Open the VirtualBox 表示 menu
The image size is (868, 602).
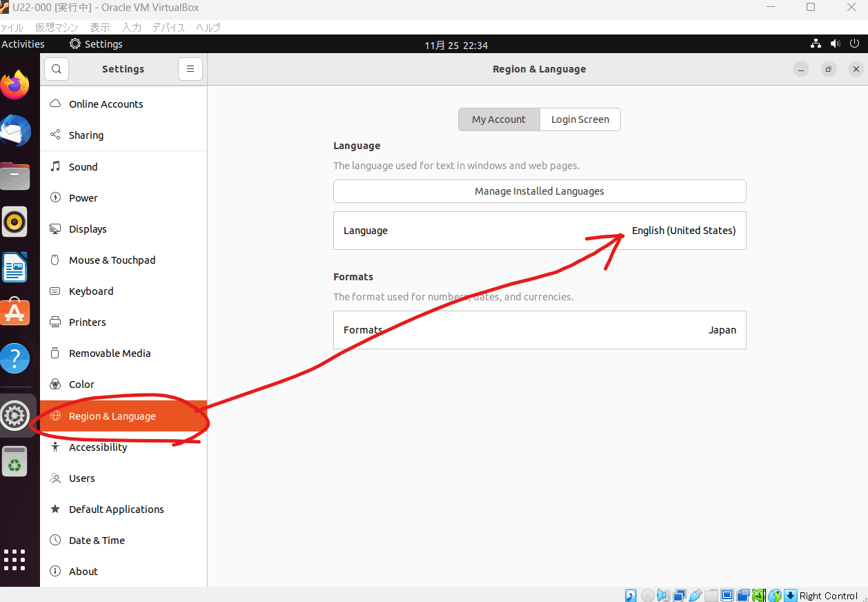pyautogui.click(x=100, y=28)
